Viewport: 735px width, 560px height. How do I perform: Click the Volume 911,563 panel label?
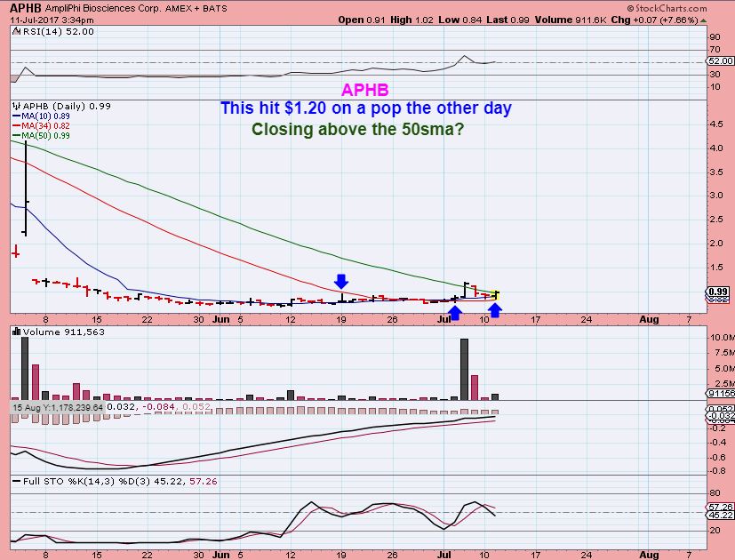coord(64,332)
